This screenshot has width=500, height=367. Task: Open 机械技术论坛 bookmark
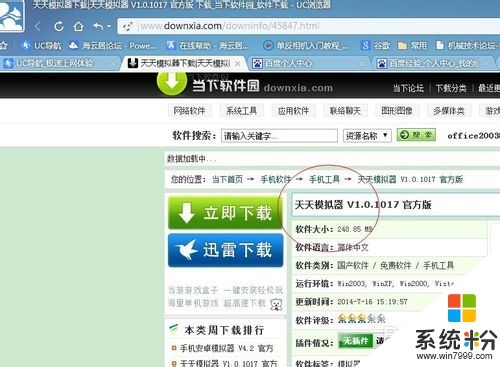click(467, 45)
